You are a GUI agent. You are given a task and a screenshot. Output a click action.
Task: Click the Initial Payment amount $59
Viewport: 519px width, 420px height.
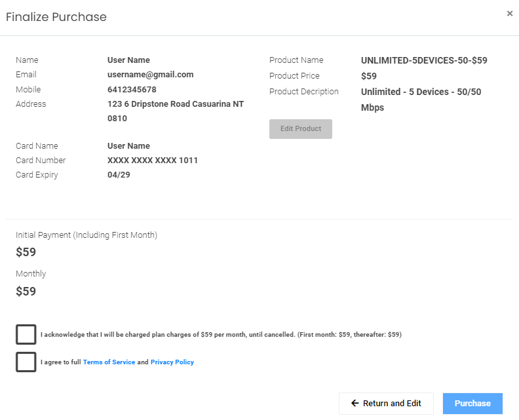point(26,252)
